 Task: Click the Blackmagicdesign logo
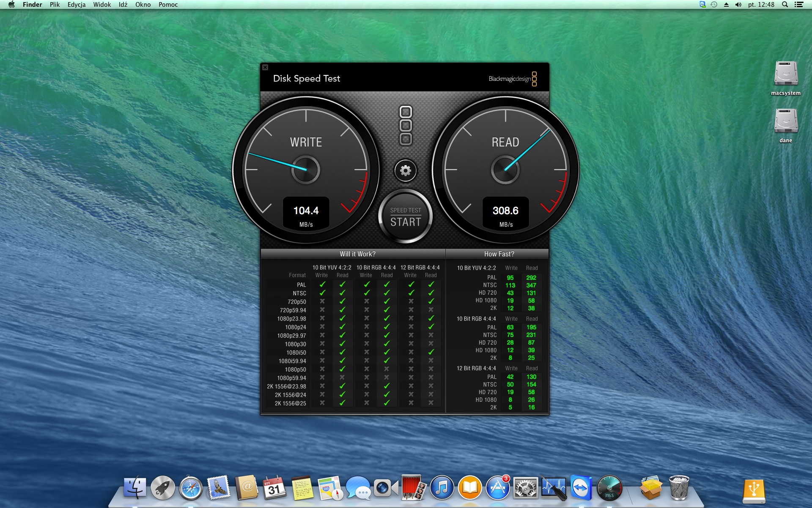click(x=513, y=79)
